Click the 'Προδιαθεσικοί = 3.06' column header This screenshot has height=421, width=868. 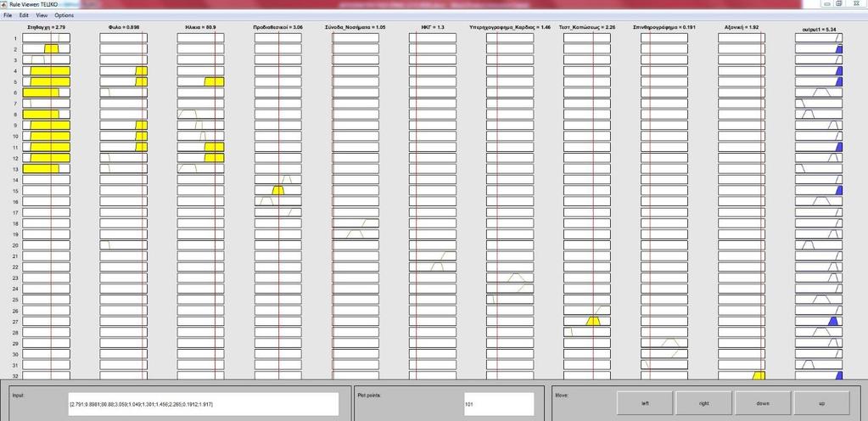point(278,26)
